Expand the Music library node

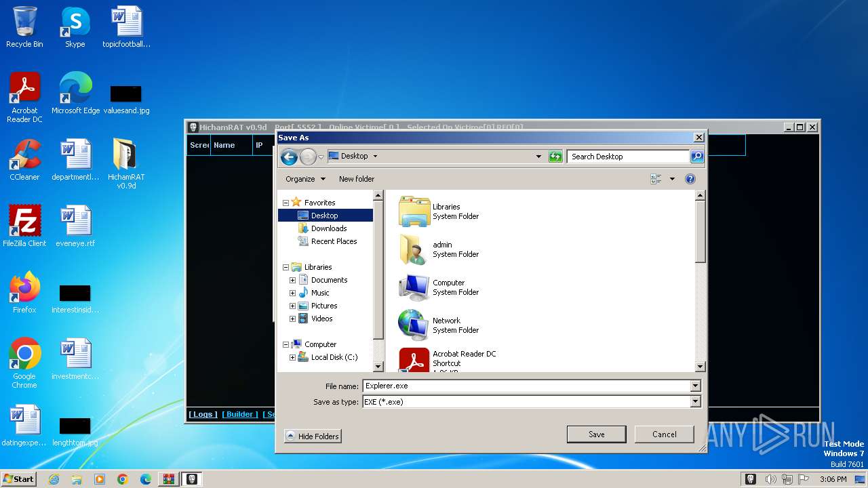292,293
